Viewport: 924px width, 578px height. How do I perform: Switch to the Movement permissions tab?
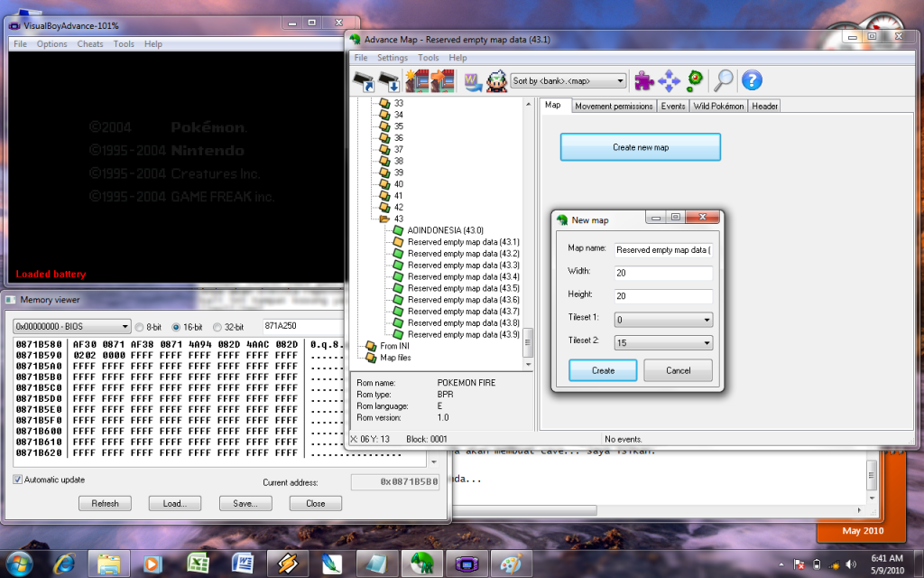pos(614,107)
